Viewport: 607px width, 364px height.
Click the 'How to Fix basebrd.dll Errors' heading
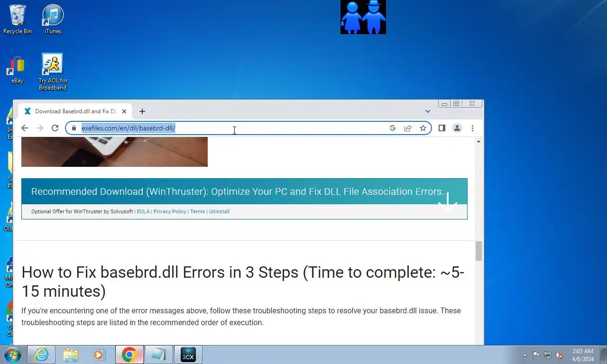(x=243, y=282)
